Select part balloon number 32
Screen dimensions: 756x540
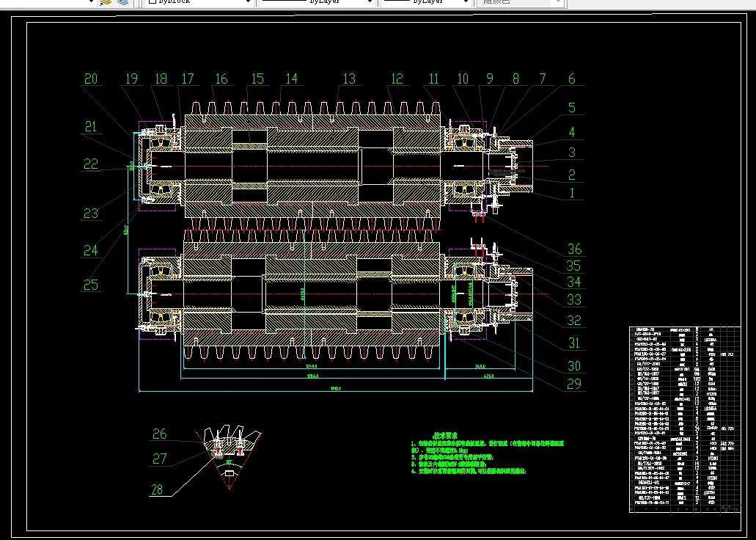point(573,321)
